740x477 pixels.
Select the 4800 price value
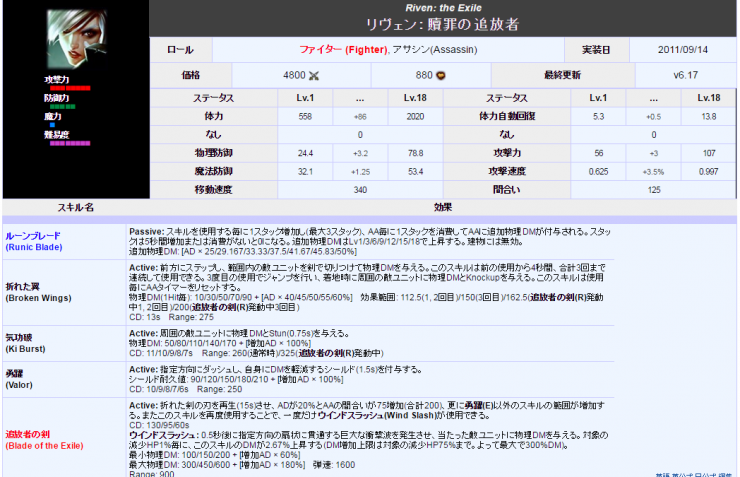(x=294, y=75)
